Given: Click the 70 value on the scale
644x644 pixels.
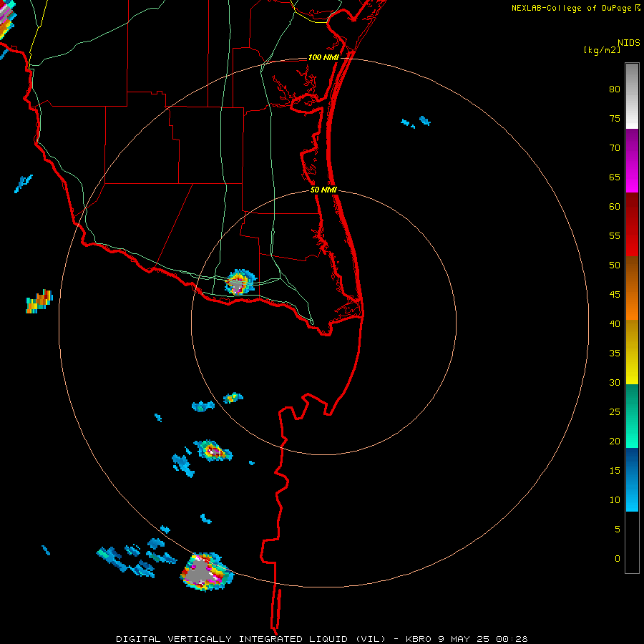Looking at the screenshot, I should (x=615, y=148).
